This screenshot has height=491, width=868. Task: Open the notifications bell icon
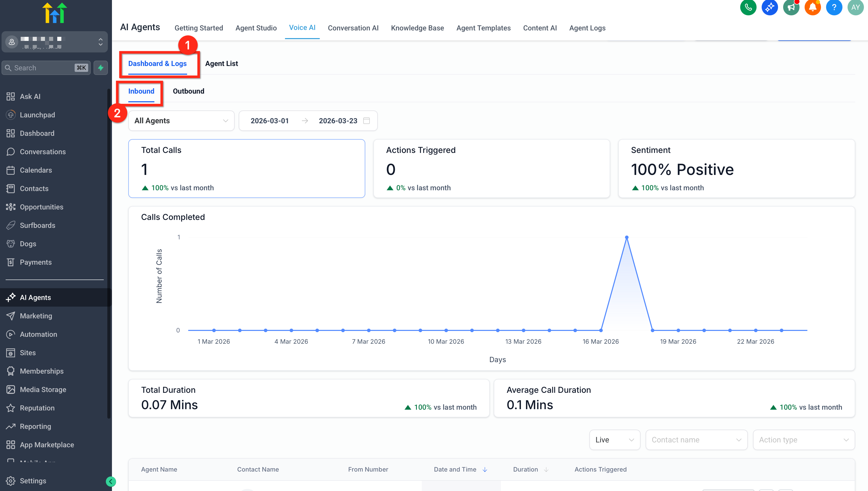[x=812, y=7]
